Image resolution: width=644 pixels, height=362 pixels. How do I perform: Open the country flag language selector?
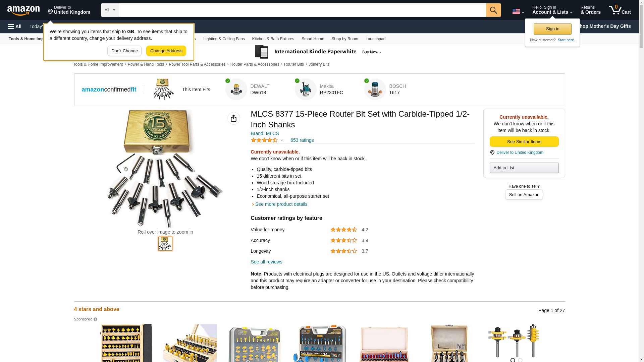pos(518,11)
